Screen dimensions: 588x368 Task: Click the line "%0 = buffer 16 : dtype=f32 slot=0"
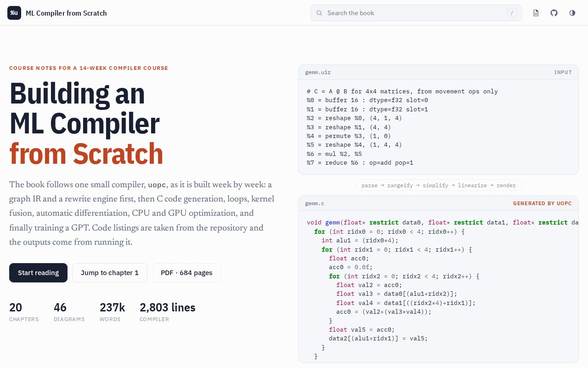coord(367,100)
